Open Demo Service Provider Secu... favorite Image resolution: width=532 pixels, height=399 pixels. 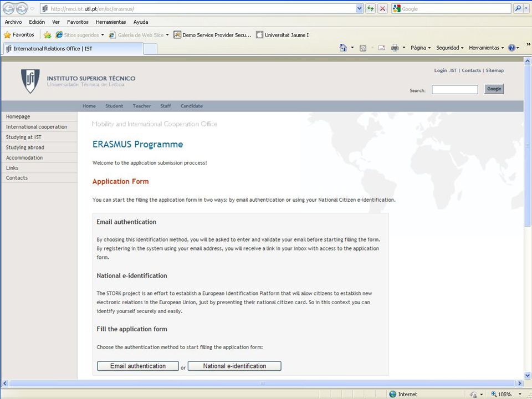point(212,34)
